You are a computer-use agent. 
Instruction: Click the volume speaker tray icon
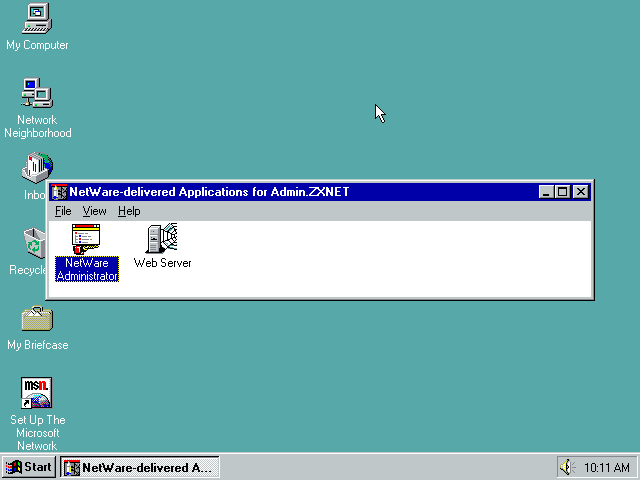pyautogui.click(x=567, y=467)
